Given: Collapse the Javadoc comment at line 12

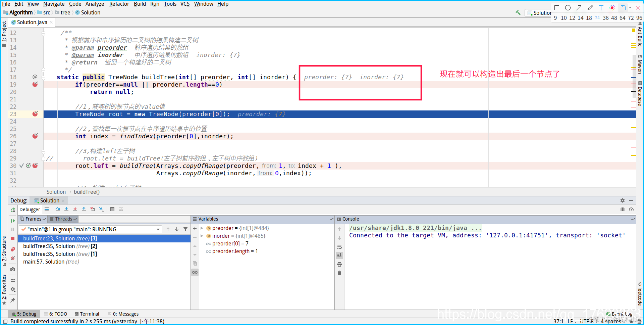Looking at the screenshot, I should point(43,33).
